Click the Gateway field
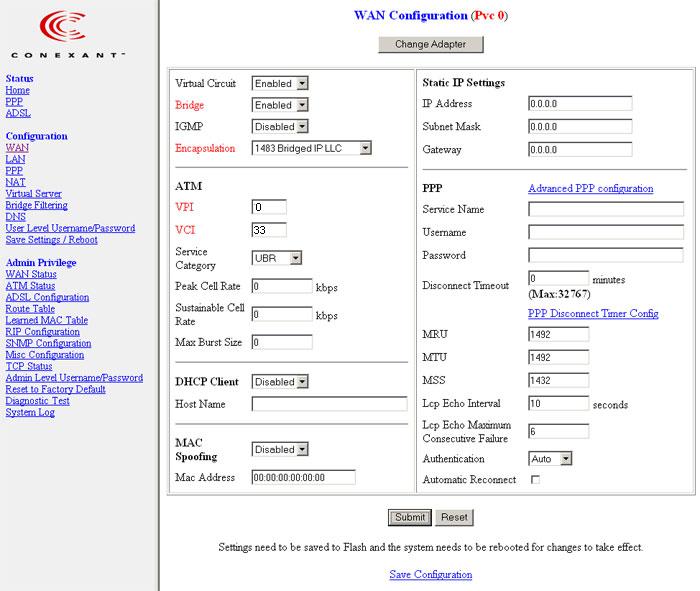The image size is (700, 591). pyautogui.click(x=580, y=150)
